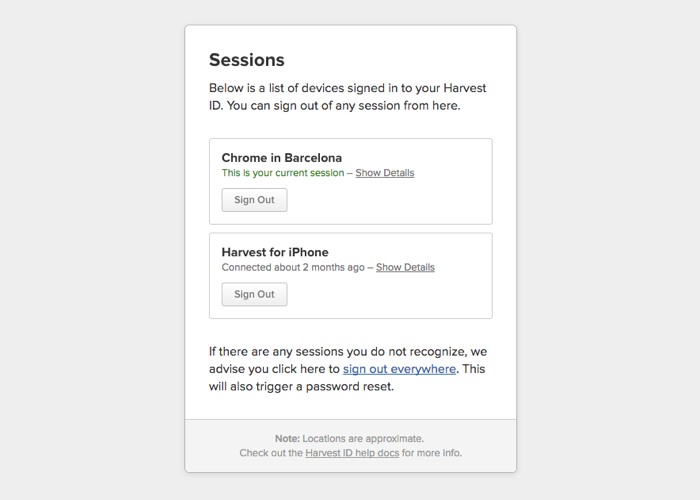This screenshot has height=500, width=700.
Task: Select the Chrome in Barcelona title
Action: (x=282, y=158)
